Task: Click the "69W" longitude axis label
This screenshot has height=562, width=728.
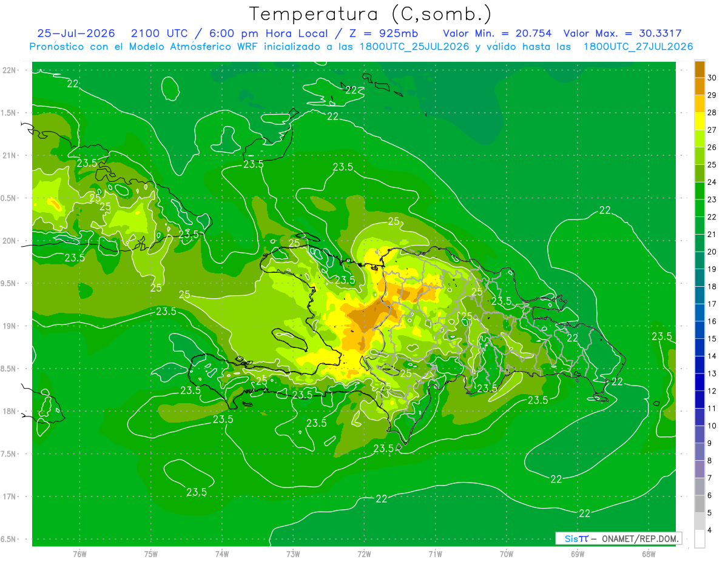Action: (x=578, y=554)
